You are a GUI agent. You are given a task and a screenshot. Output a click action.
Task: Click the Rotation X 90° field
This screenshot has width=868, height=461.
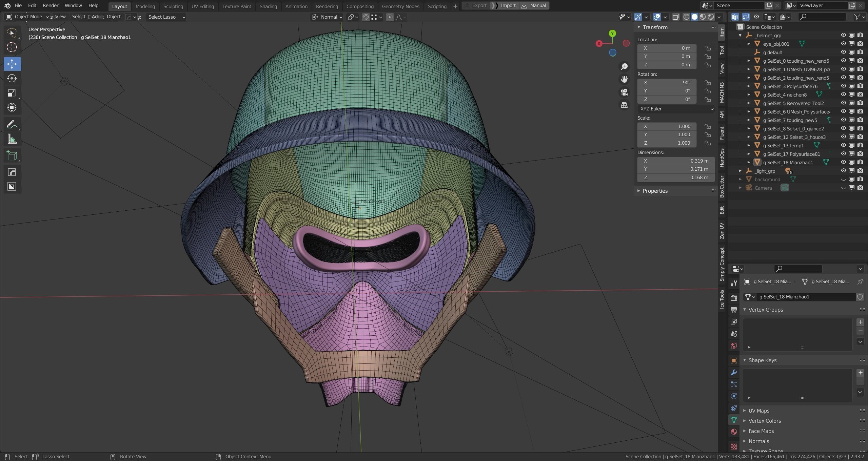point(667,83)
